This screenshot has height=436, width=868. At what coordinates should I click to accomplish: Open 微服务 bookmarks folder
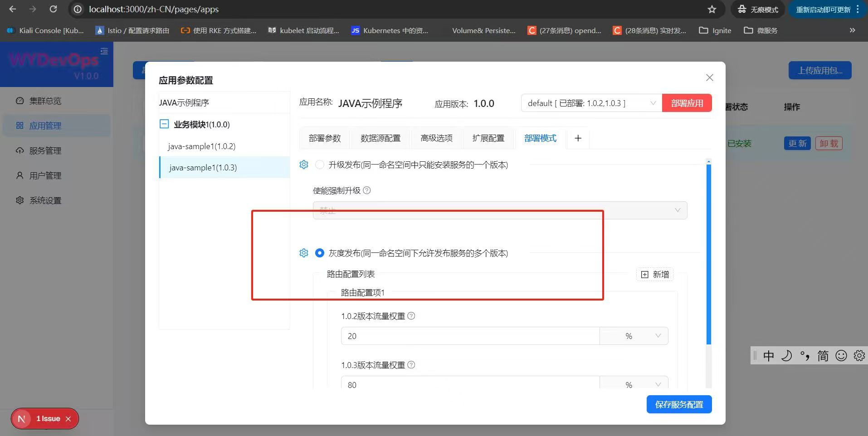pos(761,30)
